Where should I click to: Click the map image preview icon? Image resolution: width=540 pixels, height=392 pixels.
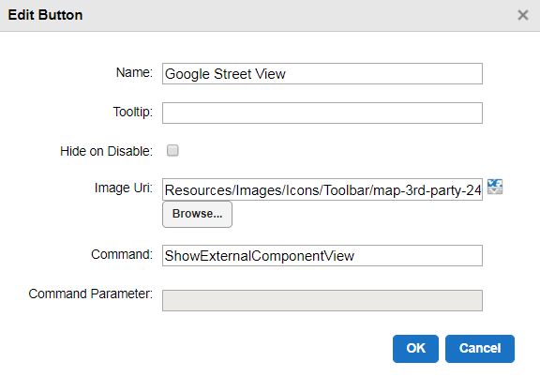pos(495,187)
